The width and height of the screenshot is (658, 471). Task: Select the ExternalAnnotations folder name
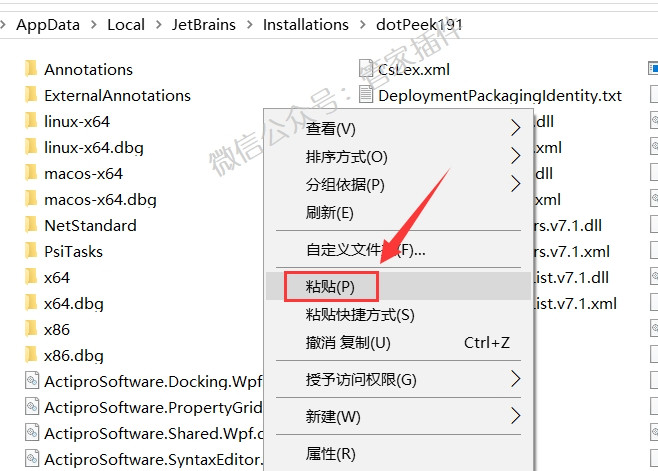coord(118,96)
